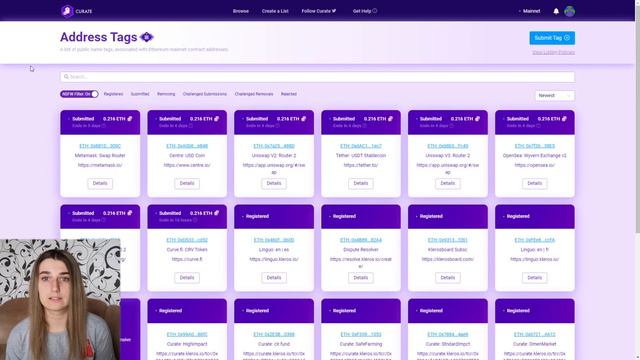This screenshot has width=640, height=360.
Task: Click the ETH bounty icon on Tether USDT Stablecoin card
Action: pyautogui.click(x=391, y=119)
